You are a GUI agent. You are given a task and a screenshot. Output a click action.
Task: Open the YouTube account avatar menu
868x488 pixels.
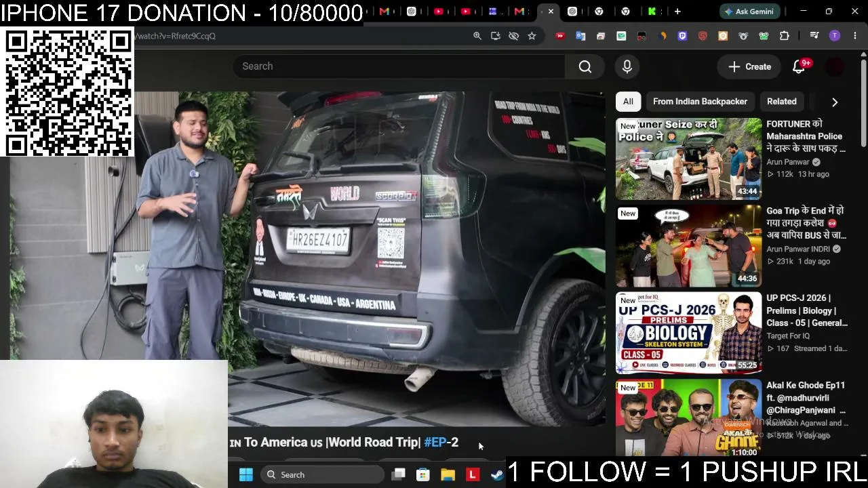tap(835, 66)
